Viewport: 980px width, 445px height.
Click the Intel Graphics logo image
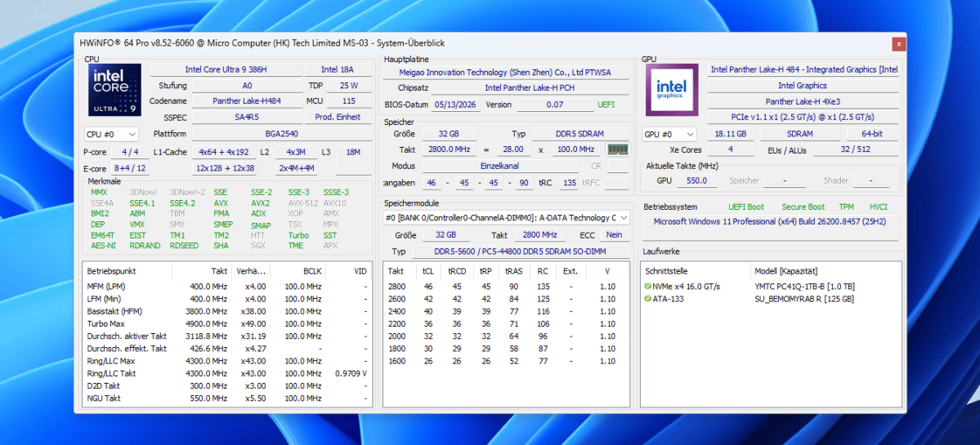[x=671, y=91]
